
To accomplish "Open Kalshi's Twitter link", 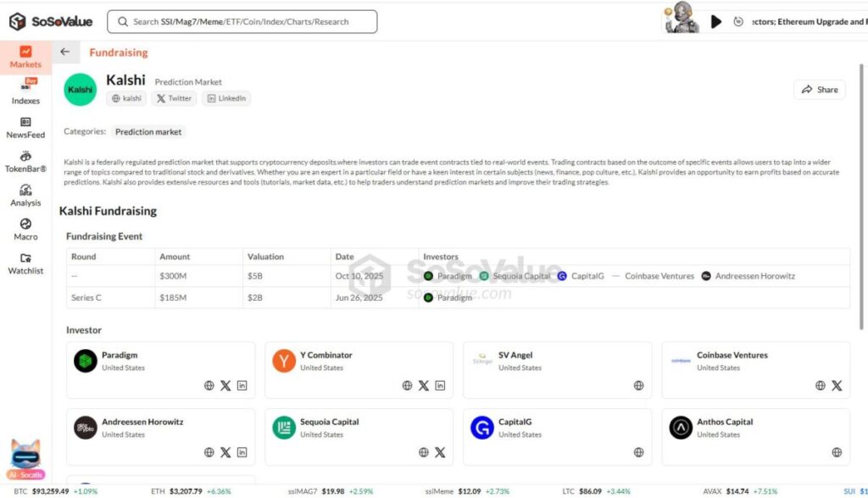I will [x=174, y=98].
